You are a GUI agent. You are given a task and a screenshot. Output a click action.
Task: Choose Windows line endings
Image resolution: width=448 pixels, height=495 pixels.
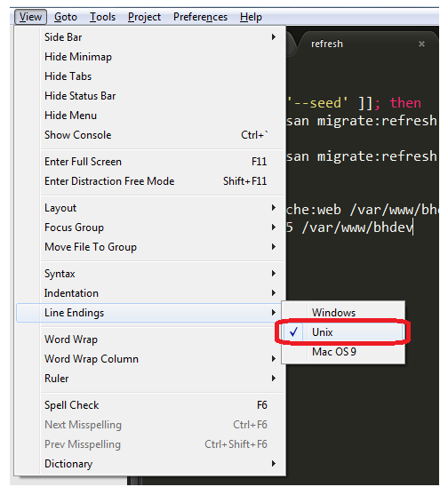click(343, 313)
